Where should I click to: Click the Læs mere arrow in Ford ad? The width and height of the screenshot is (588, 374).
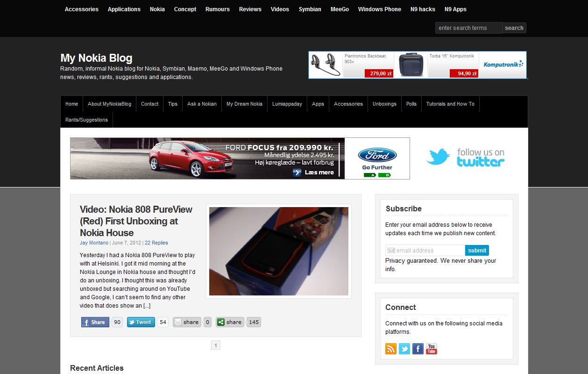pos(297,173)
